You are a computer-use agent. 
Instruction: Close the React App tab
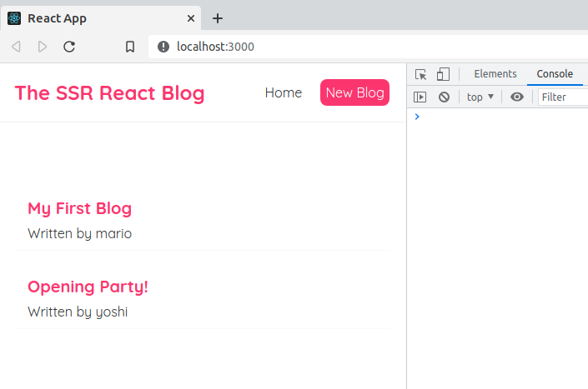[x=191, y=18]
